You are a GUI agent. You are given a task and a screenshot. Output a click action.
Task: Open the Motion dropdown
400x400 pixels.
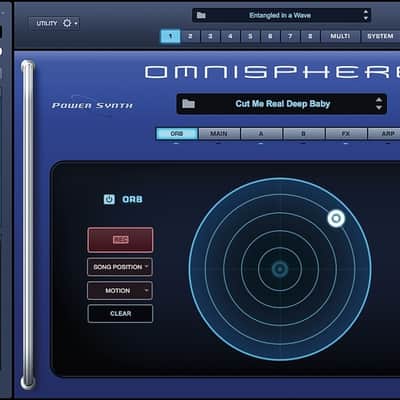click(120, 290)
